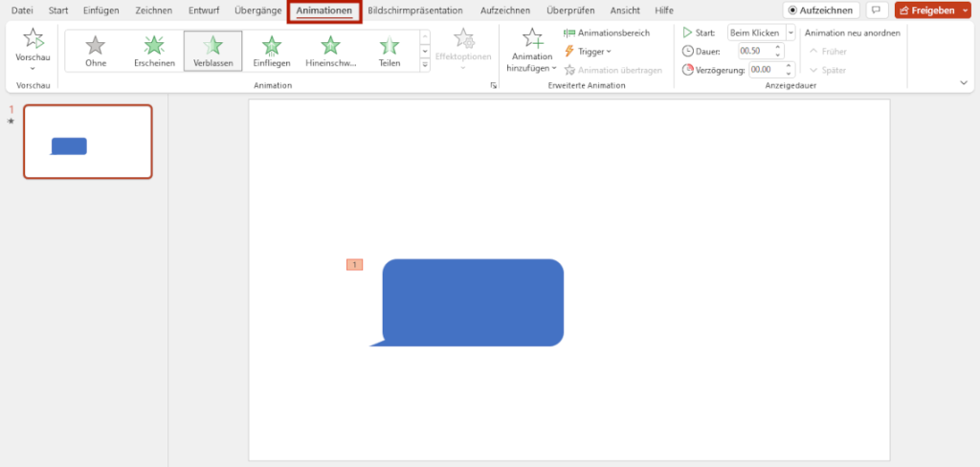Image resolution: width=980 pixels, height=467 pixels.
Task: Click the Dauer value field 00.50
Action: point(755,52)
